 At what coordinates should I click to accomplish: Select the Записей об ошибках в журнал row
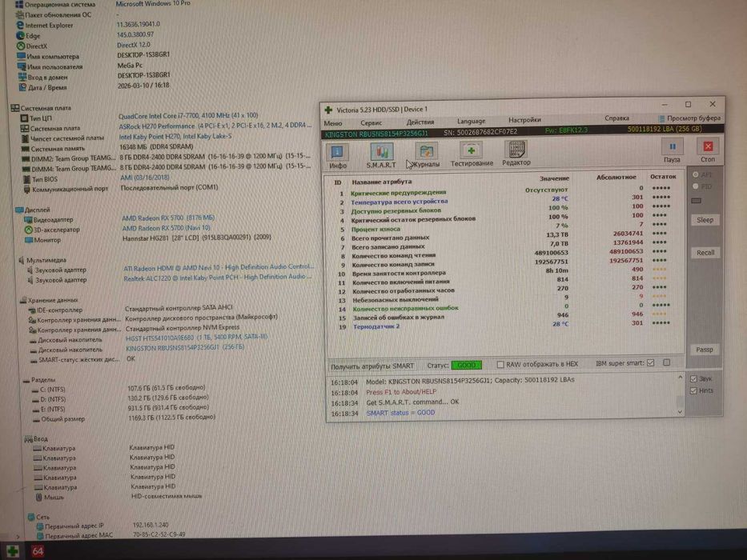[503, 316]
